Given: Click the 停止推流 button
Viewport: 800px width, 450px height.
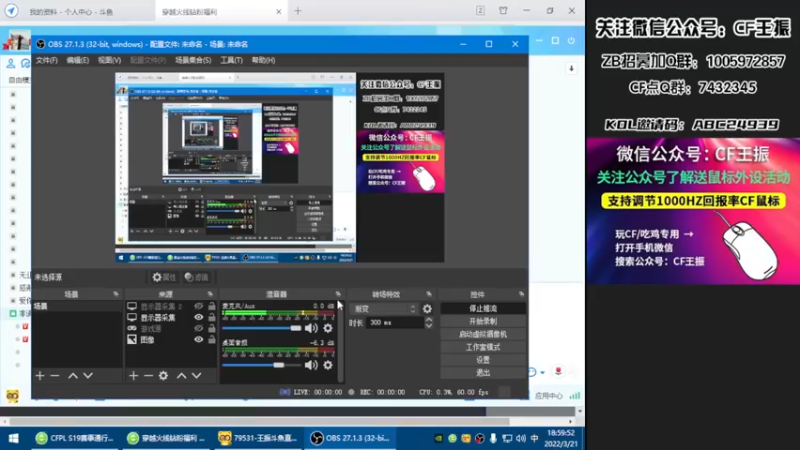Looking at the screenshot, I should pyautogui.click(x=483, y=309).
